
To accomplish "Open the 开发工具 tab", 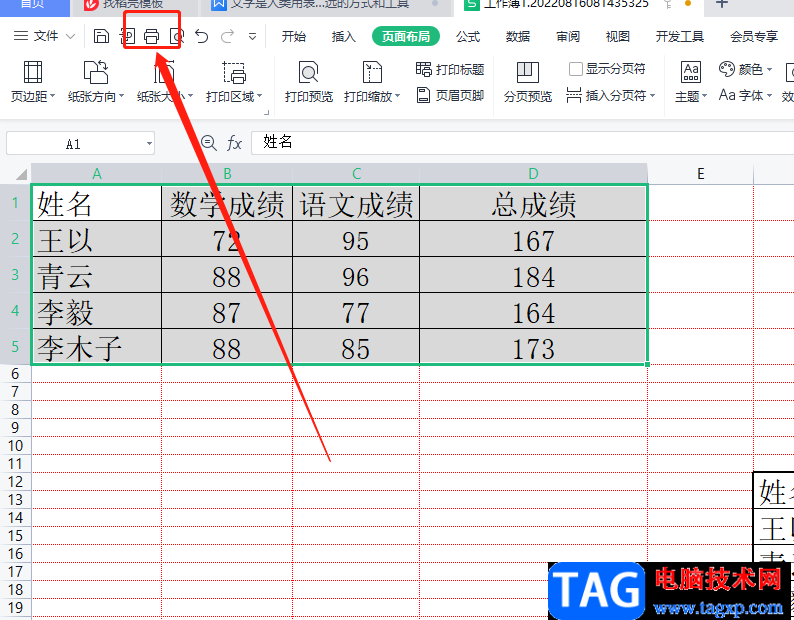I will click(x=680, y=36).
